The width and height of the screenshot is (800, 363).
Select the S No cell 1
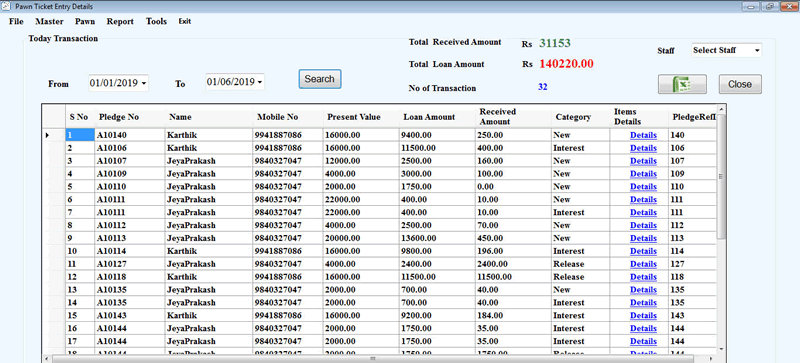pyautogui.click(x=80, y=135)
